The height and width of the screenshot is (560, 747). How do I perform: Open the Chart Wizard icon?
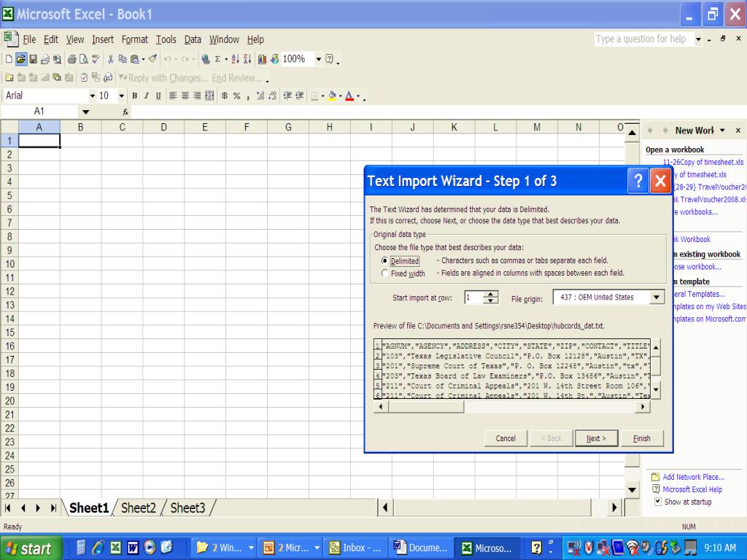[262, 59]
